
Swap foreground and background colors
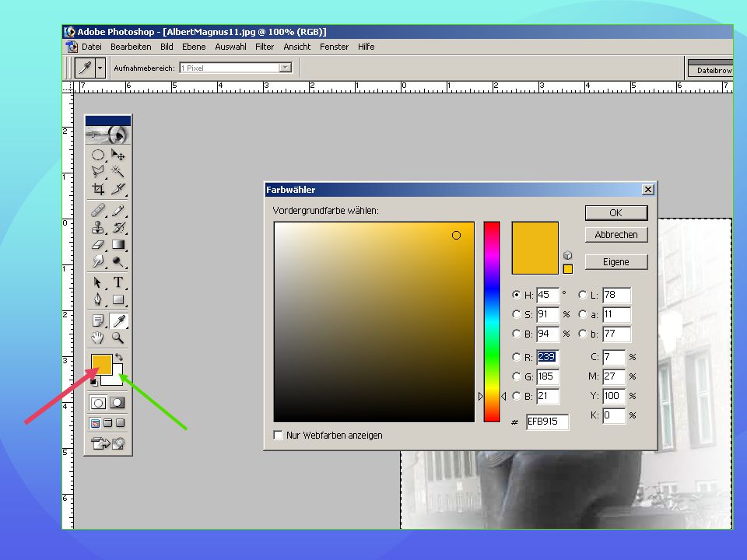[119, 356]
